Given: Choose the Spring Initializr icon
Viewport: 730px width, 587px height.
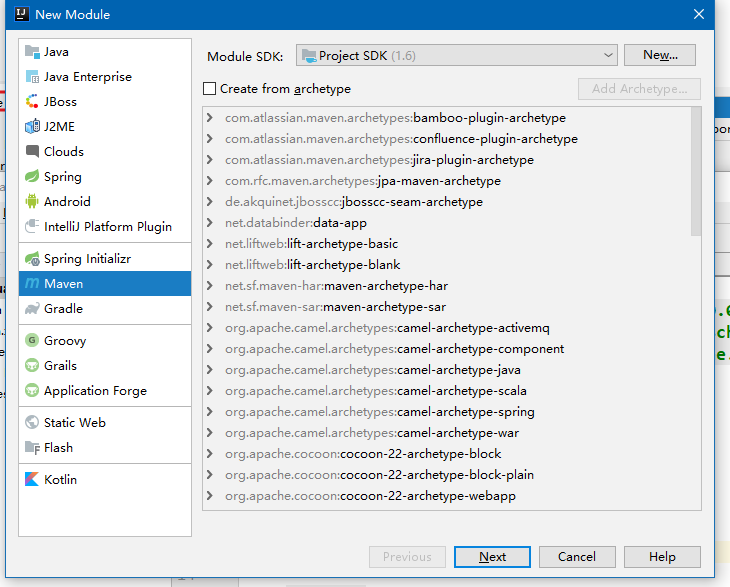Looking at the screenshot, I should click(32, 259).
